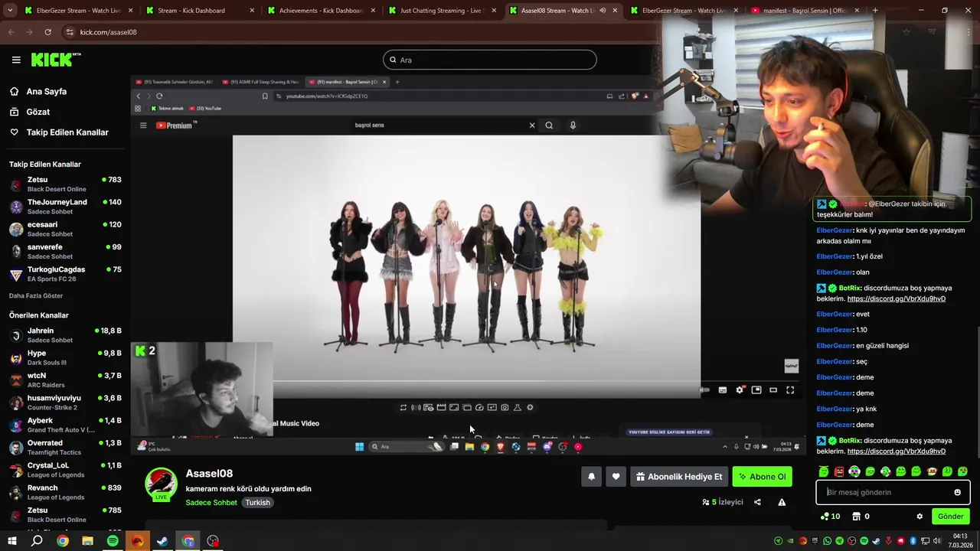Open recommended channel Ayberk
Screen dimensions: 980x551
pos(65,425)
